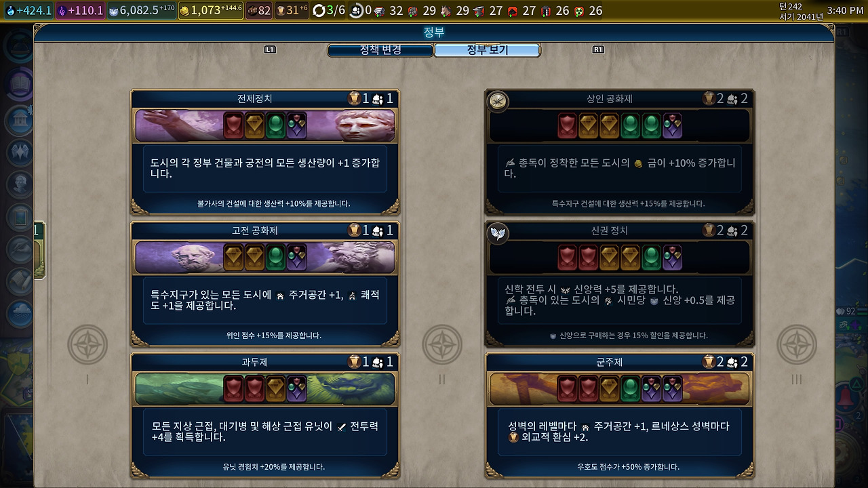
Task: Click the tier III compass emblem
Action: tap(797, 345)
